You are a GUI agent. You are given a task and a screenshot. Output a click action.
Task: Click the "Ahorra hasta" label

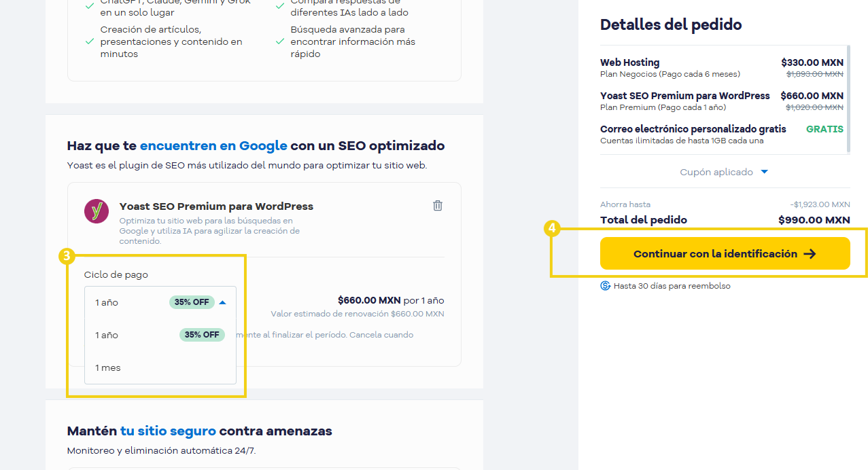[x=625, y=204]
